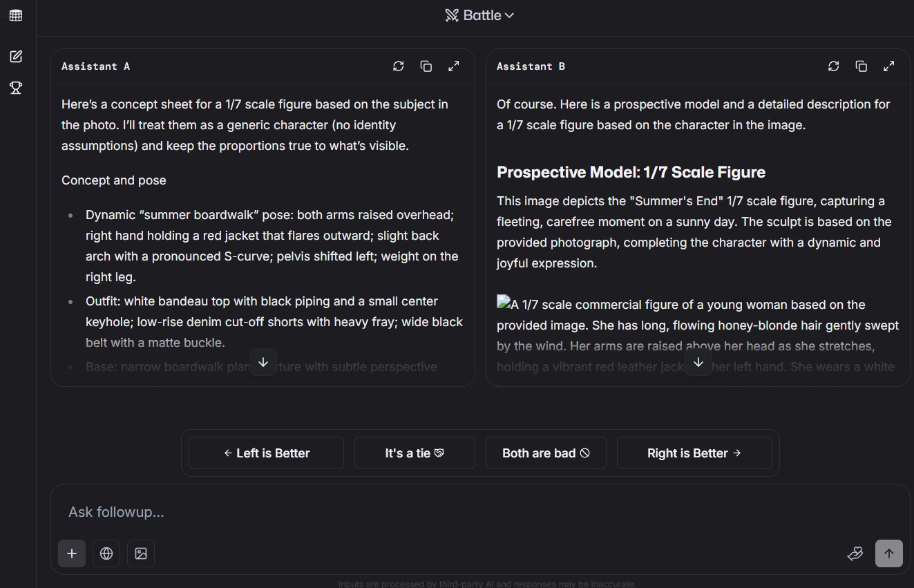The width and height of the screenshot is (914, 588).
Task: Regenerate Assistant B response
Action: [x=834, y=66]
